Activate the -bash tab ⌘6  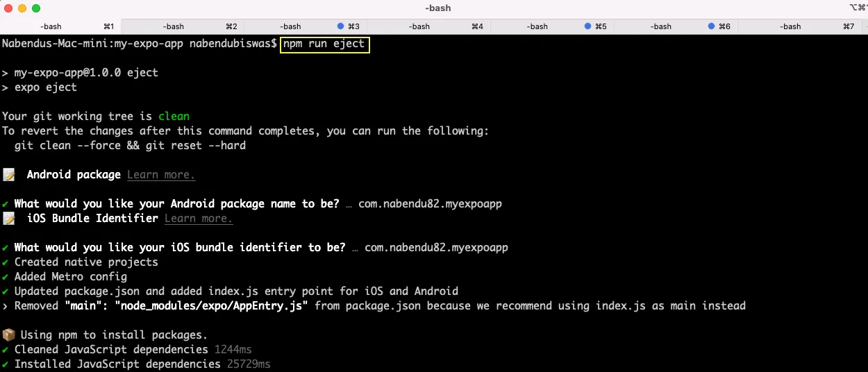tap(676, 26)
